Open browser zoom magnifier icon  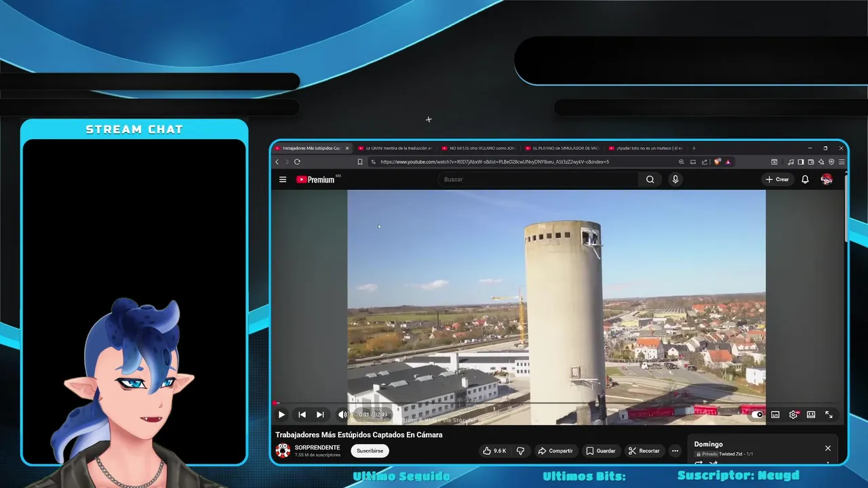[x=682, y=162]
